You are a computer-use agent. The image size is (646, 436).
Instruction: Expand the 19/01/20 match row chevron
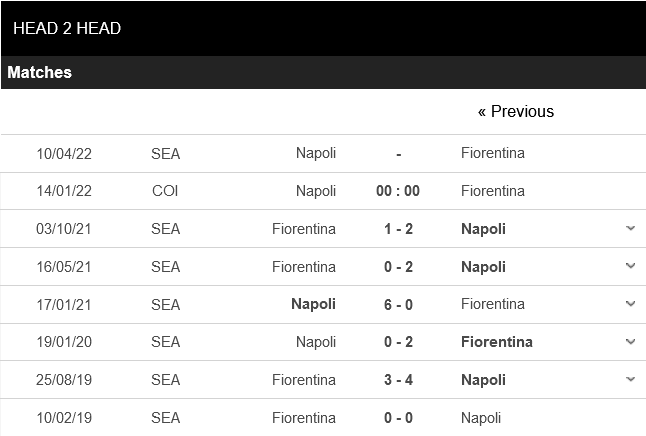[x=630, y=342]
